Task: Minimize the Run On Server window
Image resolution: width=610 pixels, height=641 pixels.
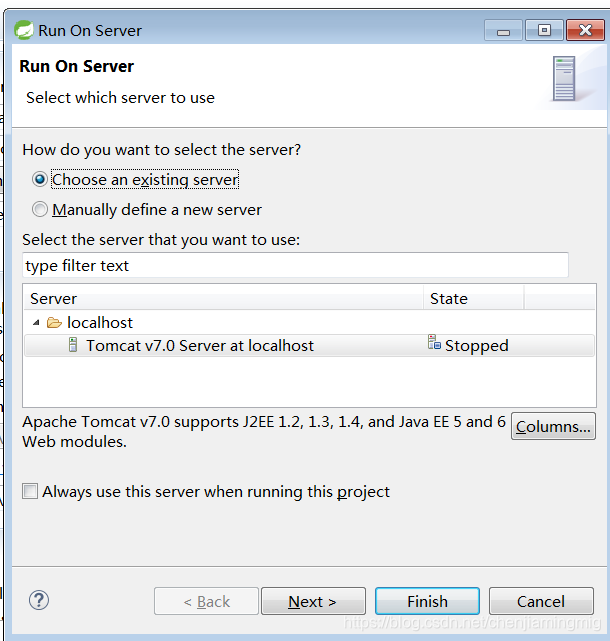Action: coord(503,30)
